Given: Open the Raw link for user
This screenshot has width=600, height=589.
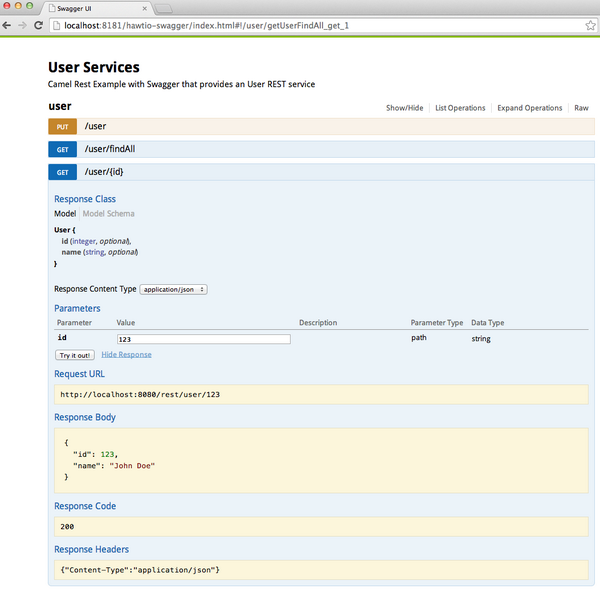Looking at the screenshot, I should pos(581,108).
